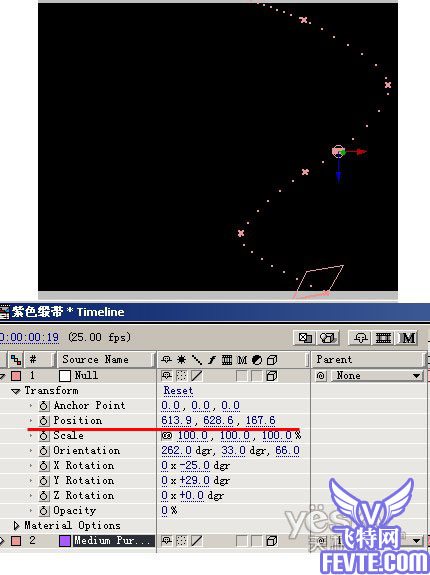This screenshot has height=575, width=430.
Task: Click the Opacity stopwatch icon
Action: pyautogui.click(x=44, y=510)
